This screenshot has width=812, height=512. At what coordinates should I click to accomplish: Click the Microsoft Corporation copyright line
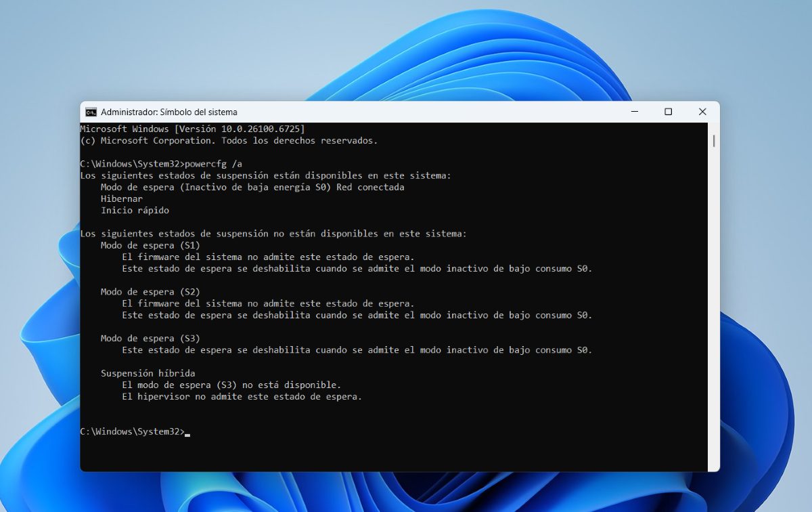tap(229, 141)
